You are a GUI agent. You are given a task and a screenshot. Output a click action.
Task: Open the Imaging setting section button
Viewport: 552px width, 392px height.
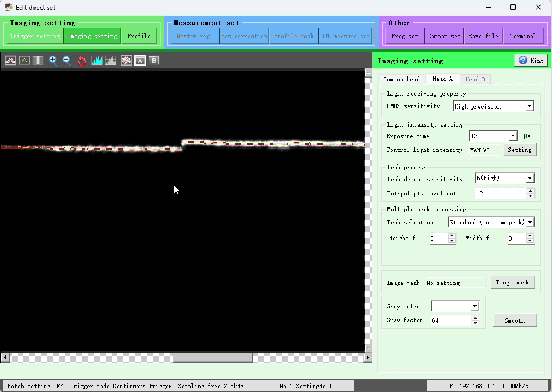coord(92,36)
